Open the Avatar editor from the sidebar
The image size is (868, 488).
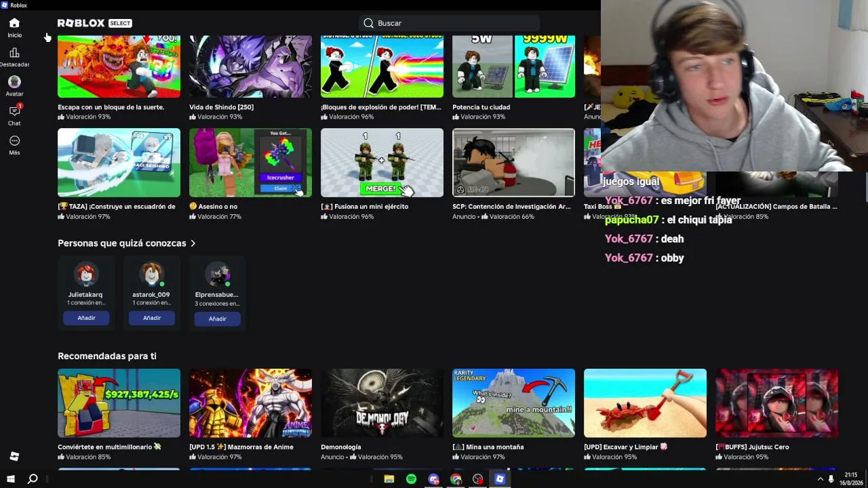14,86
